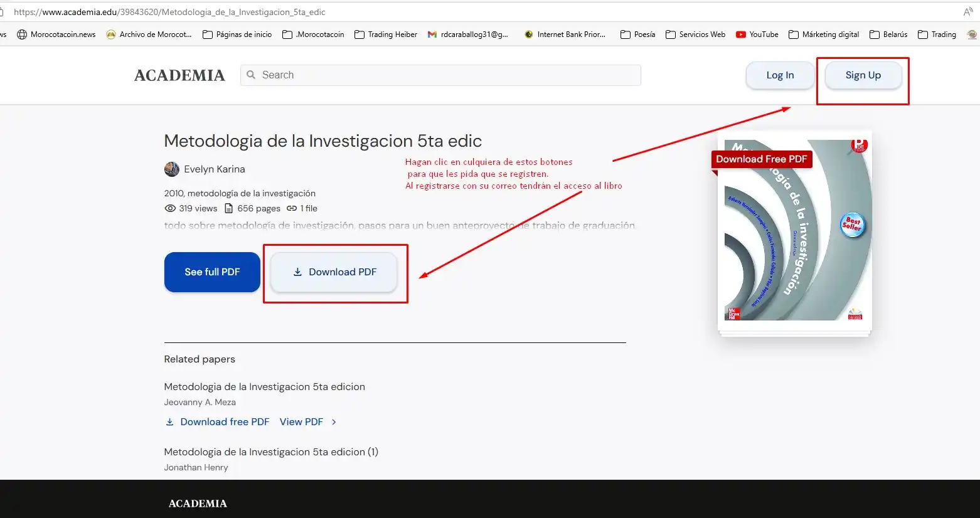Click the Sign Up button

tap(863, 75)
